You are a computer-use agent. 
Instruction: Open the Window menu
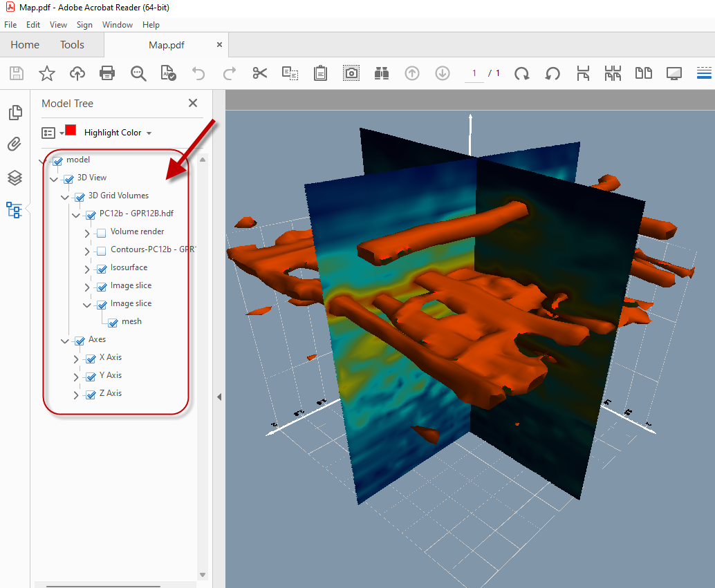pos(117,25)
